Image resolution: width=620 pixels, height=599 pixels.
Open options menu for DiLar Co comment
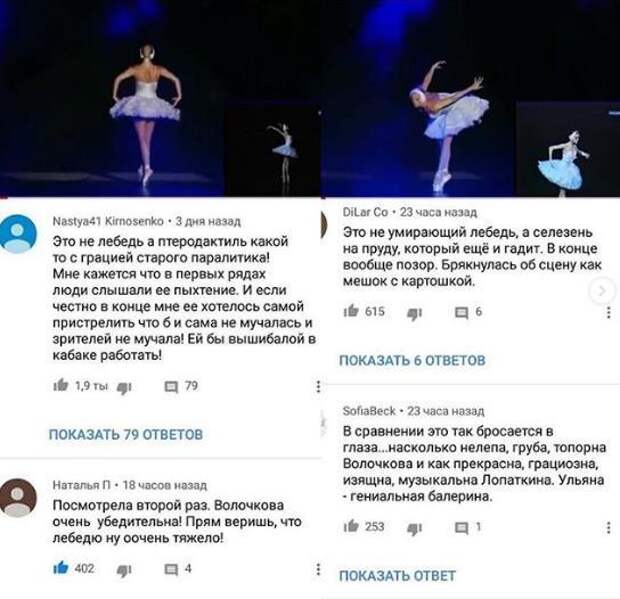(x=609, y=312)
